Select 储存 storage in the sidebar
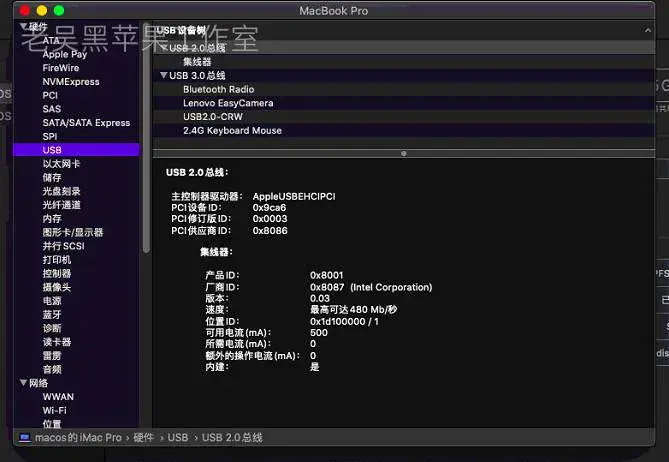Image resolution: width=669 pixels, height=462 pixels. (x=52, y=177)
